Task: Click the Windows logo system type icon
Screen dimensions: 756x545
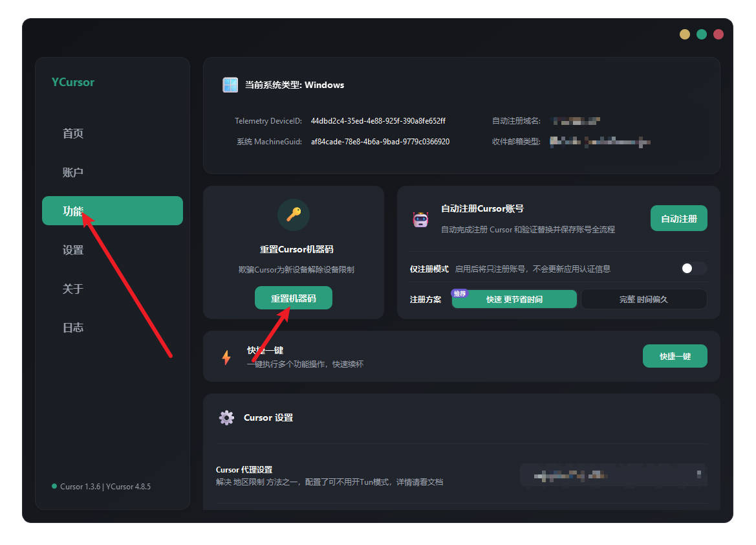Action: coord(230,85)
